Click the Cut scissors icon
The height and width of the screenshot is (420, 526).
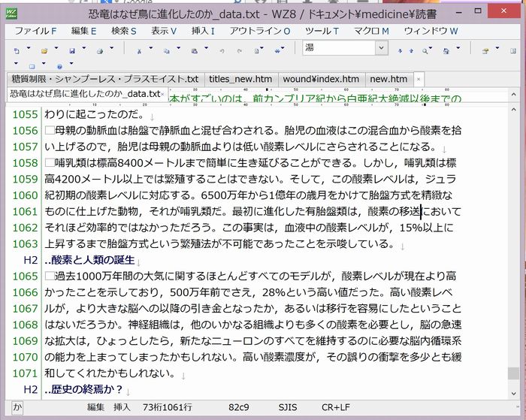tap(139, 50)
